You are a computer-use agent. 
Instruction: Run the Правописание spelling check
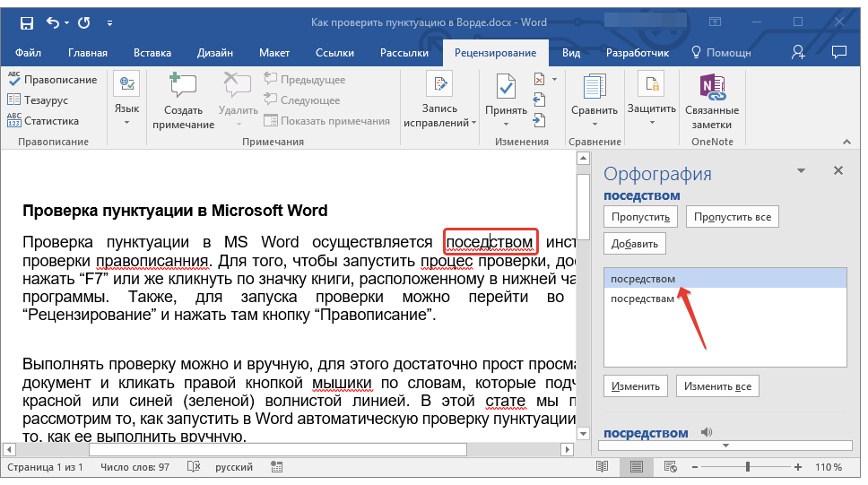52,80
